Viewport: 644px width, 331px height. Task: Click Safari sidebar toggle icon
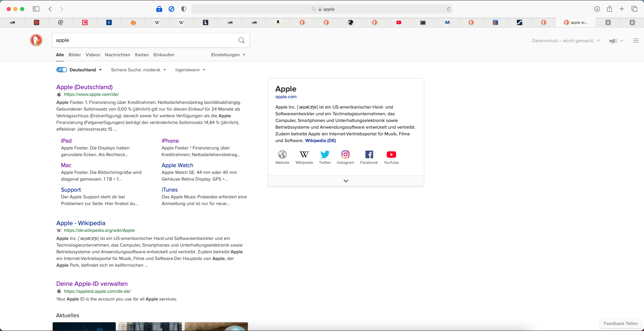[x=36, y=9]
